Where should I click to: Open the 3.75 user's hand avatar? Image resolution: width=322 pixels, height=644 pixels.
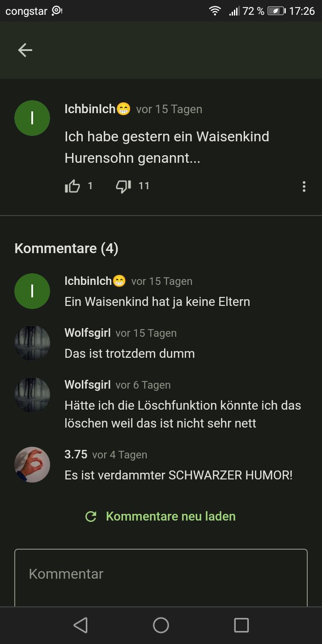click(32, 465)
